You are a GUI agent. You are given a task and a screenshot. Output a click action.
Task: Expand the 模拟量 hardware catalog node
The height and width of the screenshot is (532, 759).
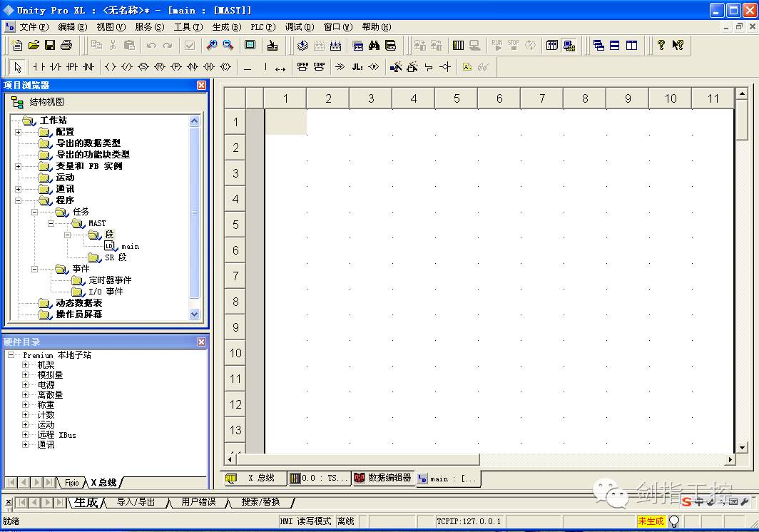point(25,374)
